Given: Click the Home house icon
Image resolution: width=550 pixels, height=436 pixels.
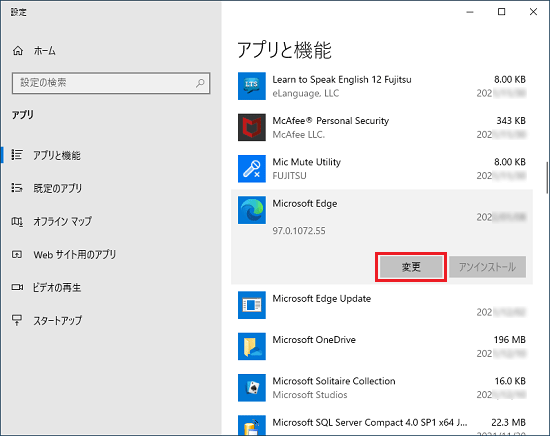Looking at the screenshot, I should (x=18, y=51).
